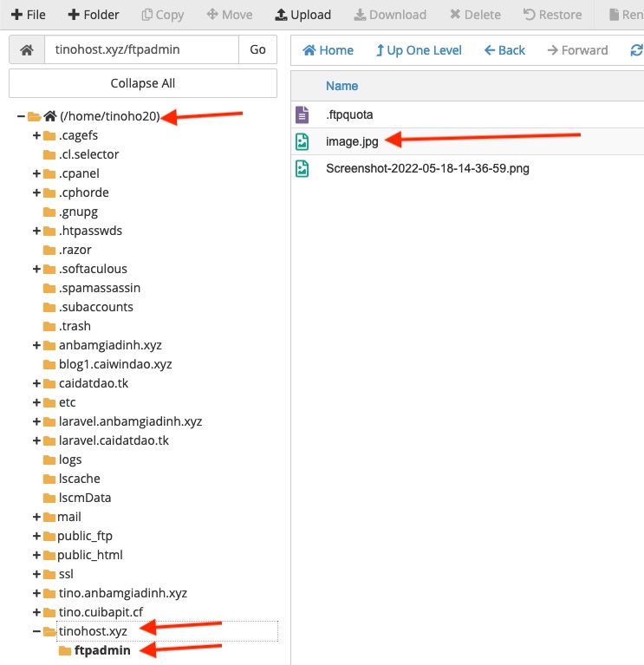The width and height of the screenshot is (644, 665).
Task: Click the mail folder icon
Action: point(49,518)
